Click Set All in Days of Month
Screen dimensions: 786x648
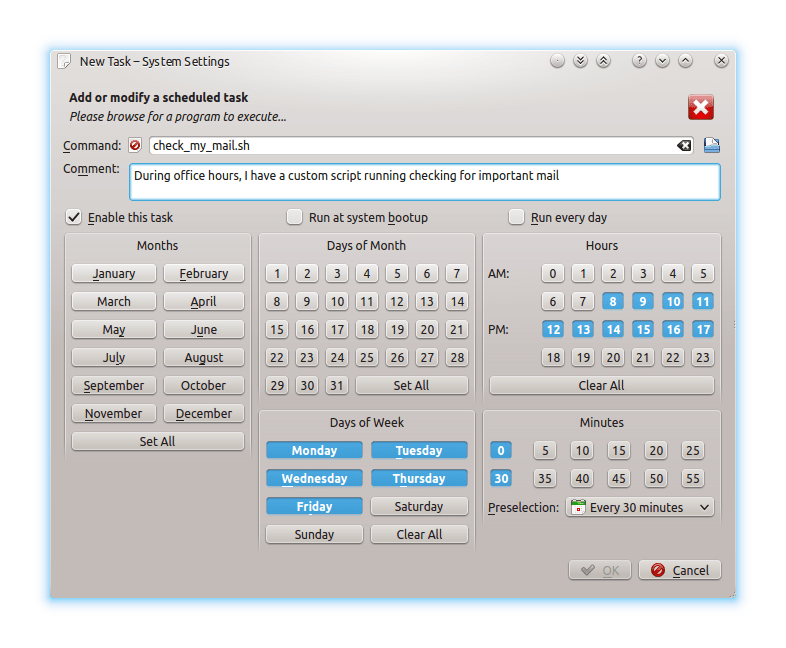coord(412,385)
